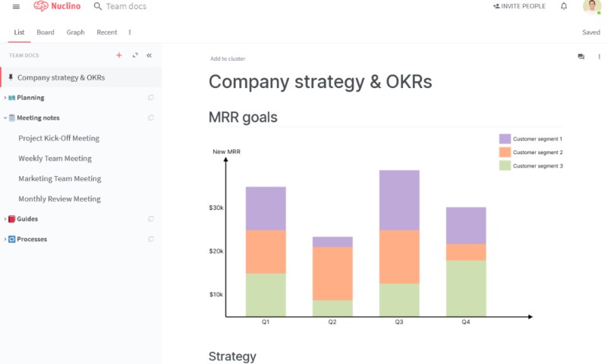The image size is (607, 364).
Task: Click the Invite People button
Action: pyautogui.click(x=519, y=6)
